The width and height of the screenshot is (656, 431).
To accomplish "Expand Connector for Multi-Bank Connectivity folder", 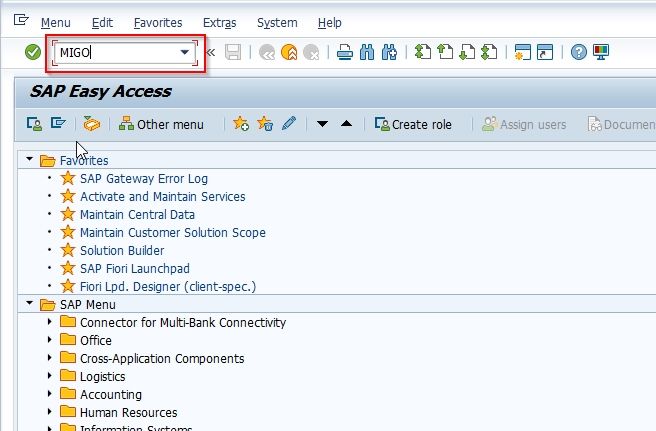I will [x=49, y=321].
